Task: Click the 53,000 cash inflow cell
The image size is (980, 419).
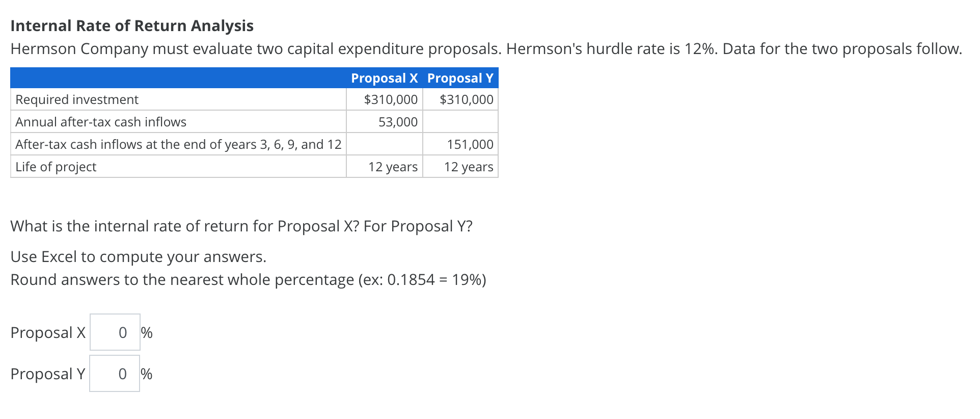Action: (397, 122)
